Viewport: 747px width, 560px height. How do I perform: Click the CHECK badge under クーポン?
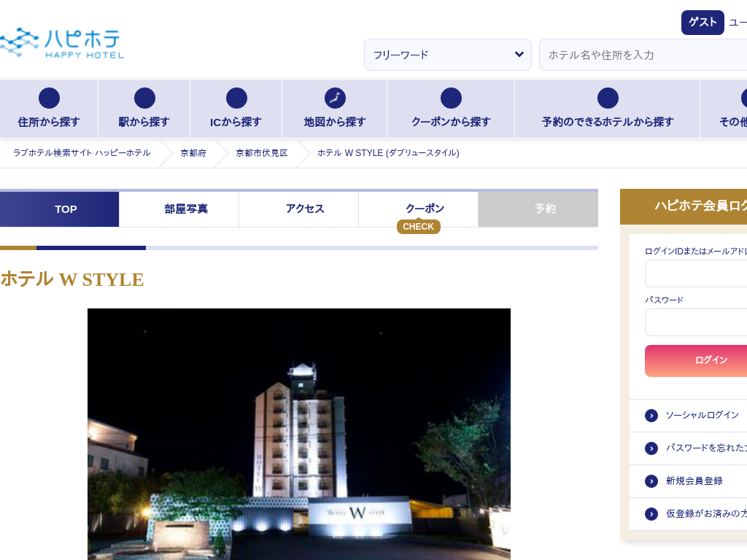418,227
